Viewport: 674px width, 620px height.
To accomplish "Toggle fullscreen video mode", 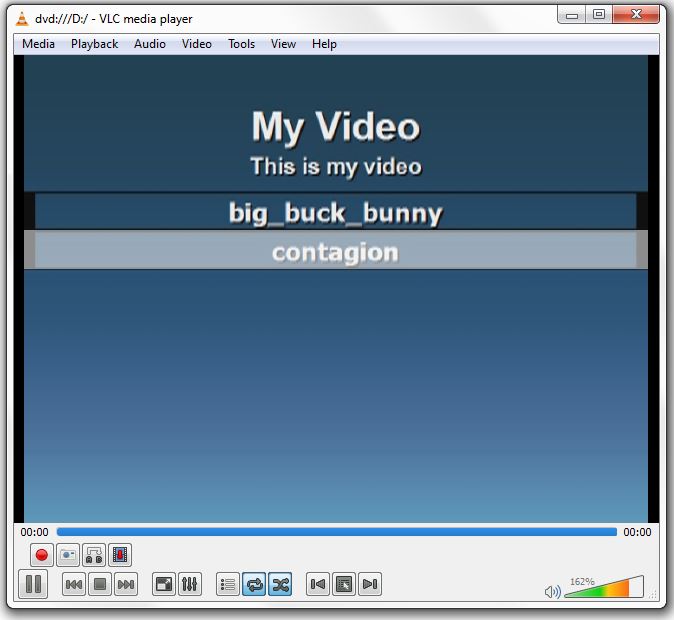I will pos(164,584).
